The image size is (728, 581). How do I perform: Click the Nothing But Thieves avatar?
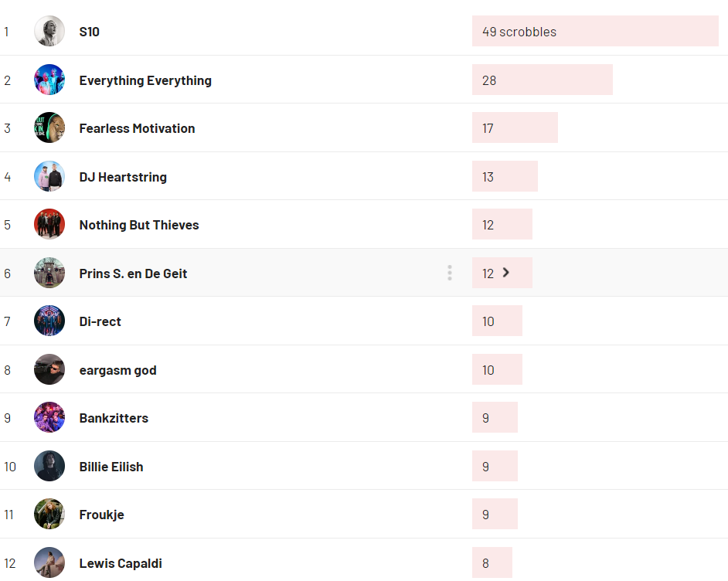tap(49, 225)
